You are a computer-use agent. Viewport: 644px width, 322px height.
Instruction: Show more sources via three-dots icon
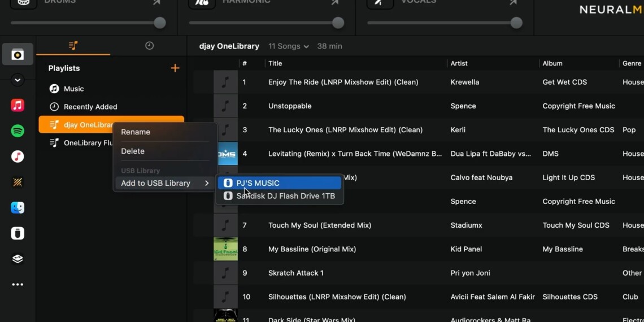18,285
